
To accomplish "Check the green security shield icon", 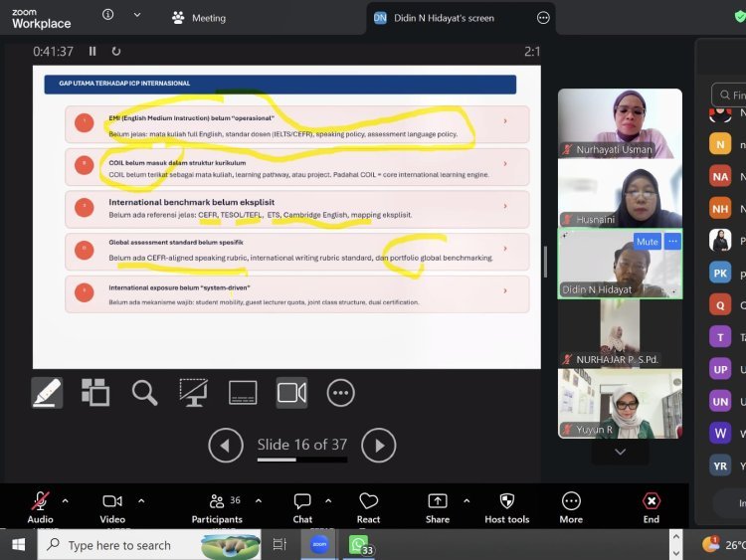I will coord(740,17).
